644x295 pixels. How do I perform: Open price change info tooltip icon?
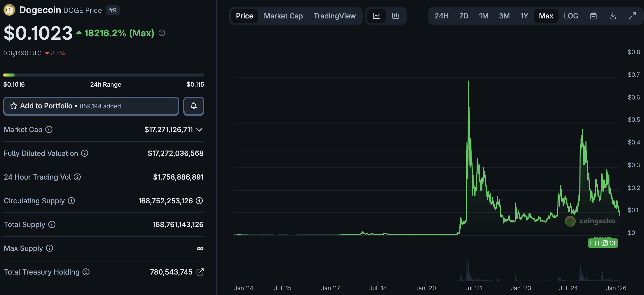162,33
